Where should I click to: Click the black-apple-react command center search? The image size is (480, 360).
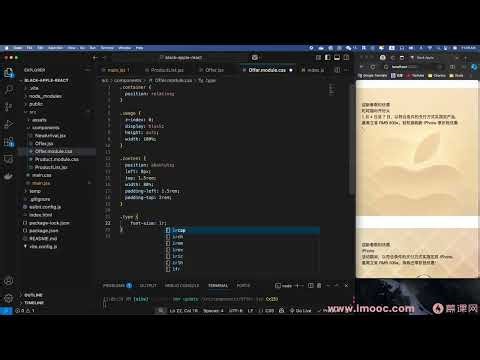[x=182, y=58]
